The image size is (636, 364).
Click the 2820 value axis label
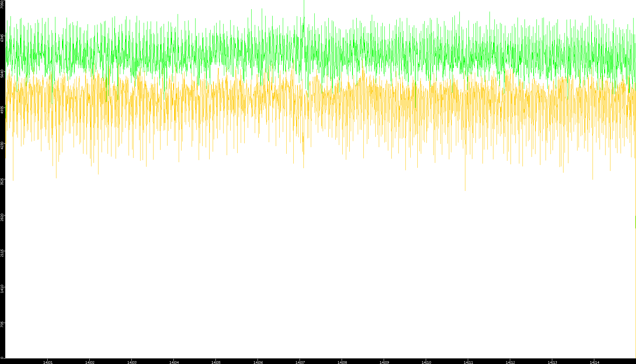pos(2,217)
